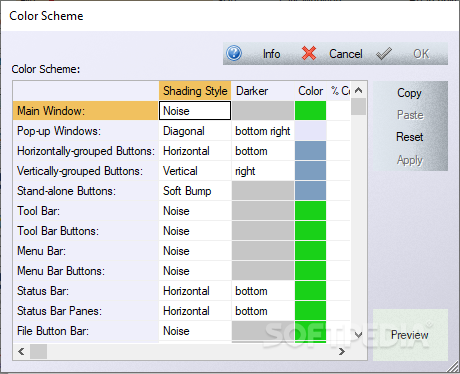Pick Vertically-grouped Buttons blue color swatch
460x374 pixels.
pos(311,171)
